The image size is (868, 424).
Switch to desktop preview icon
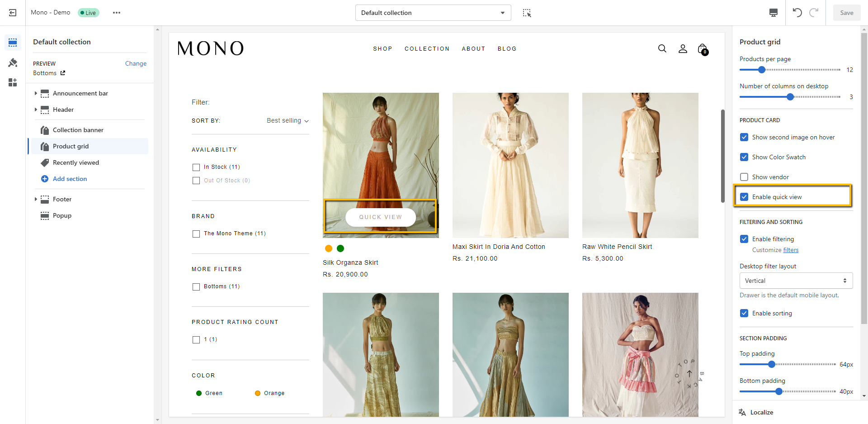(x=774, y=13)
